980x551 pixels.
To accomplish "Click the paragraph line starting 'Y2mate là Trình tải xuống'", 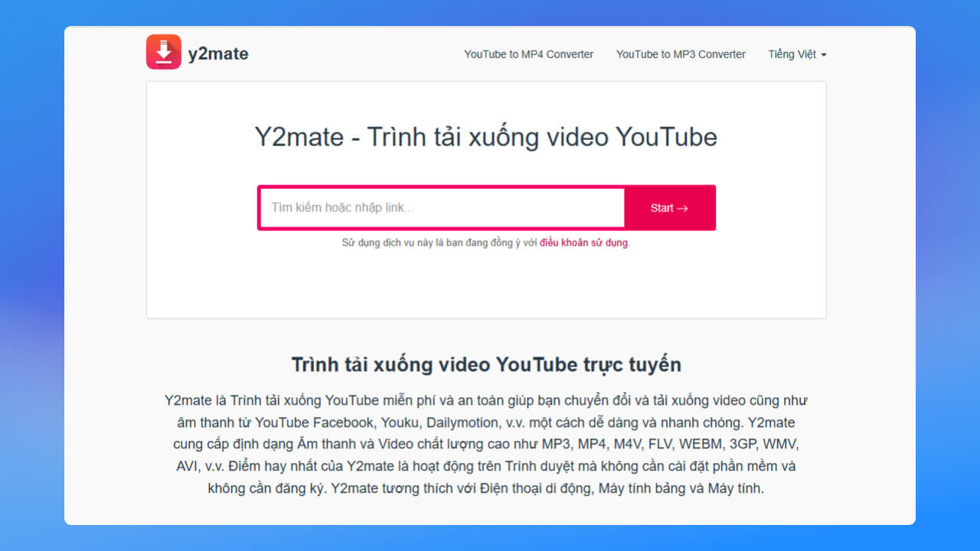I will [x=486, y=400].
